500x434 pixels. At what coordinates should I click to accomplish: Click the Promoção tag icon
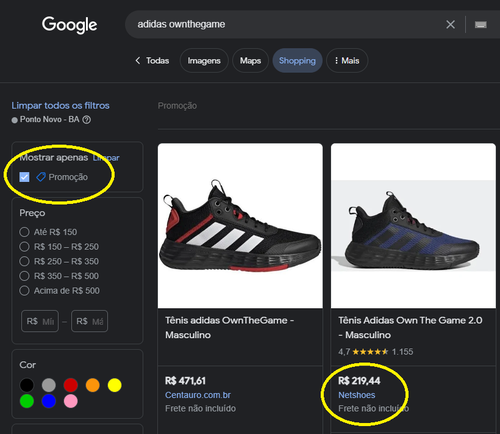pos(41,177)
